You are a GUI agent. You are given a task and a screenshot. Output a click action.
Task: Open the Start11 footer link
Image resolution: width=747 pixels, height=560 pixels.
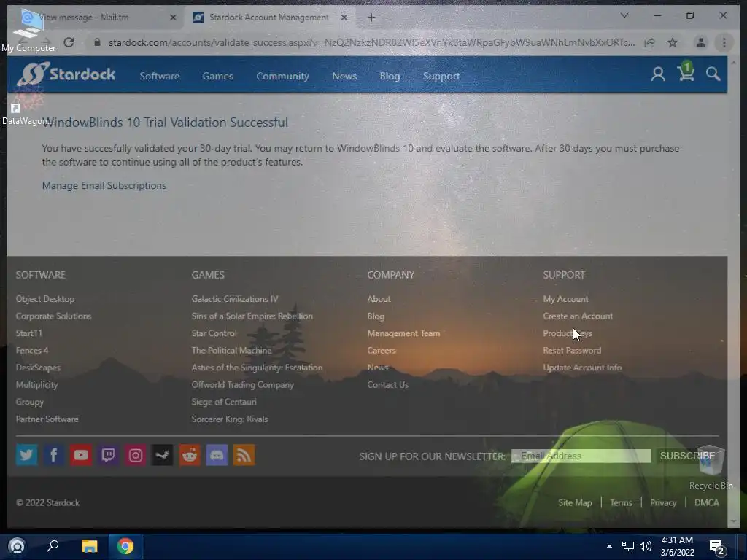pyautogui.click(x=28, y=333)
